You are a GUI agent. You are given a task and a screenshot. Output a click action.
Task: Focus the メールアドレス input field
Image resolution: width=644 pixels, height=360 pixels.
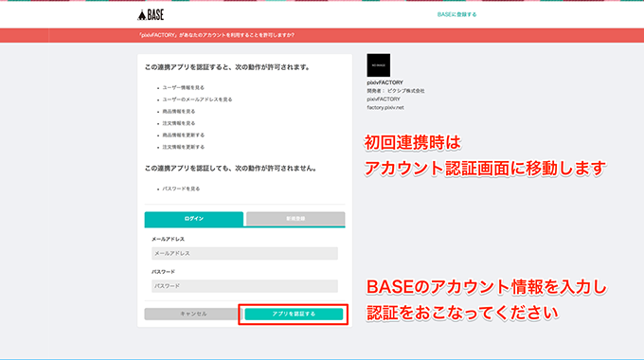pos(244,253)
